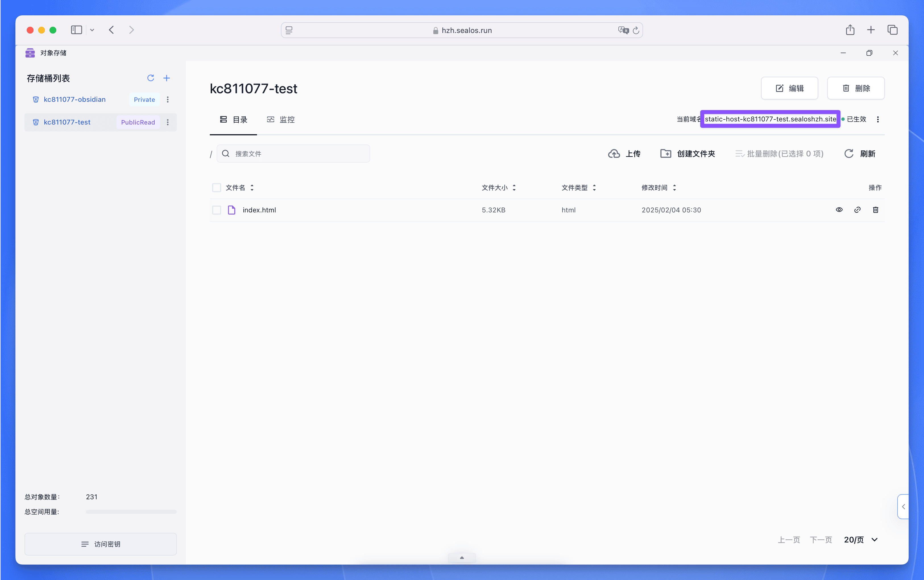The image size is (924, 580).
Task: Click the 存储桶列表 sidebar heading
Action: tap(48, 78)
